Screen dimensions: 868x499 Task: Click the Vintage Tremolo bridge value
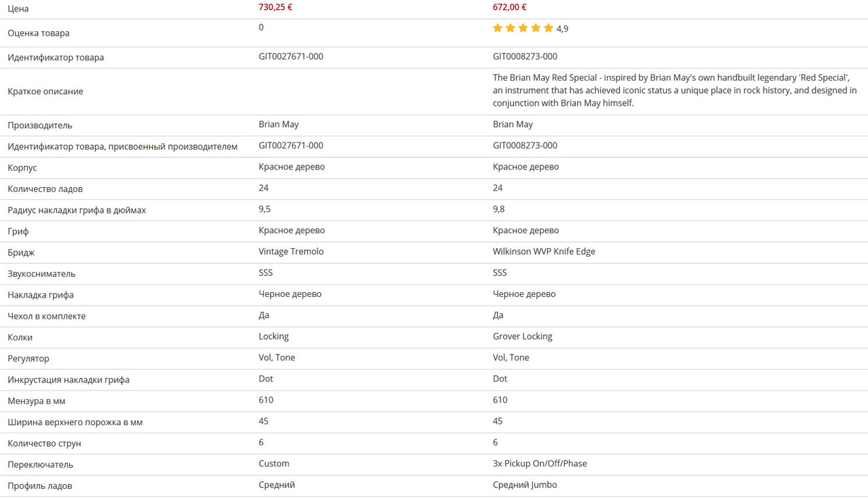click(291, 252)
